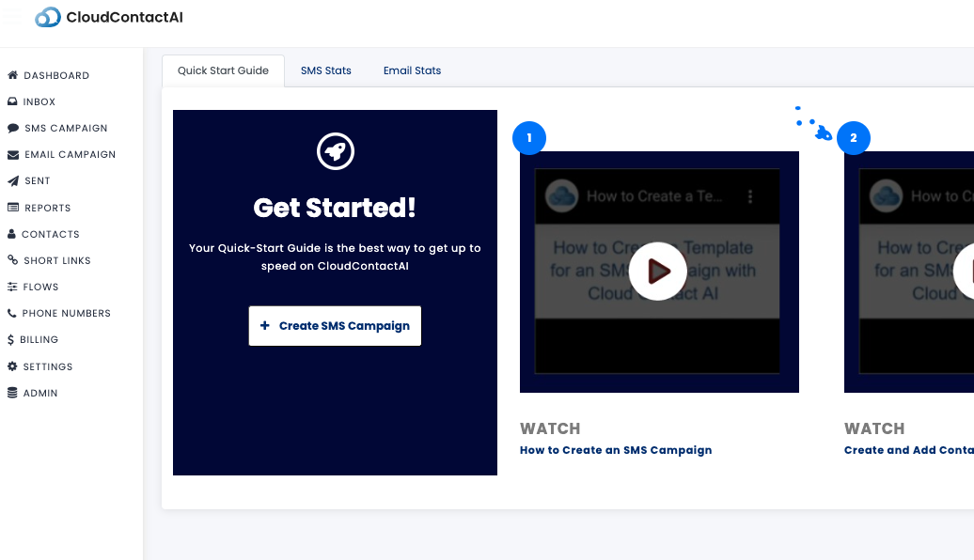This screenshot has width=974, height=560.
Task: Click the CloudContactAI cloud logo
Action: click(48, 17)
